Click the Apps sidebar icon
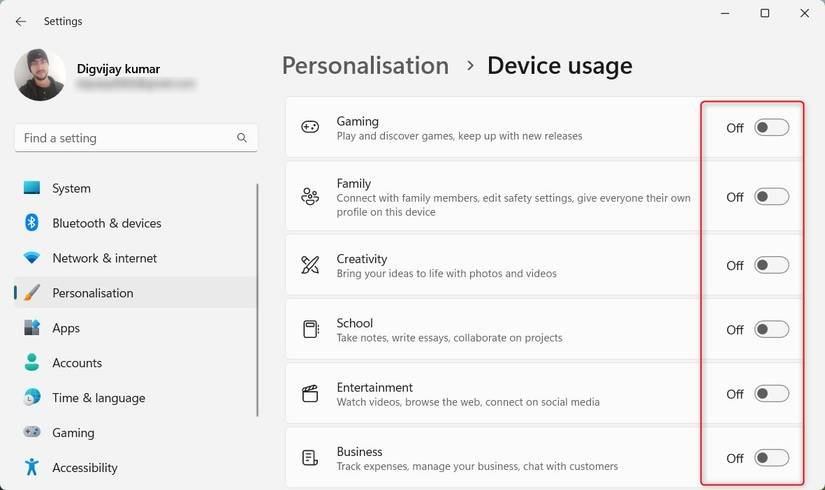 click(x=32, y=328)
